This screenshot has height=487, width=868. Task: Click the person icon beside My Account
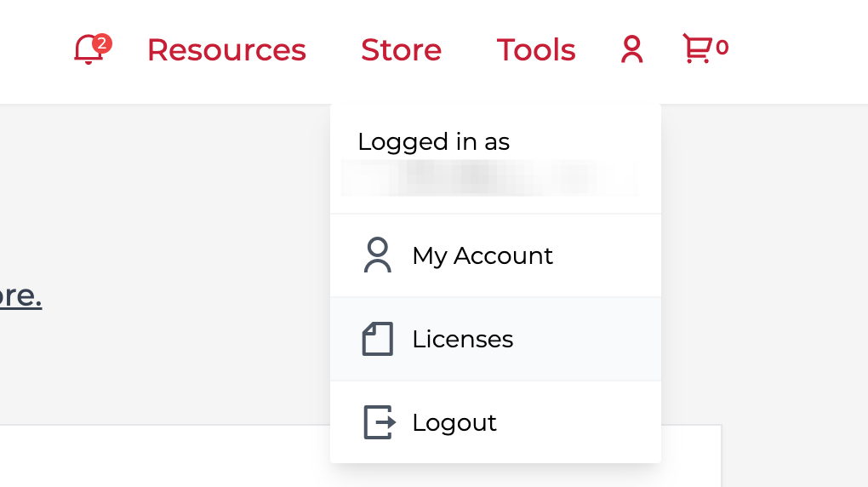(377, 255)
